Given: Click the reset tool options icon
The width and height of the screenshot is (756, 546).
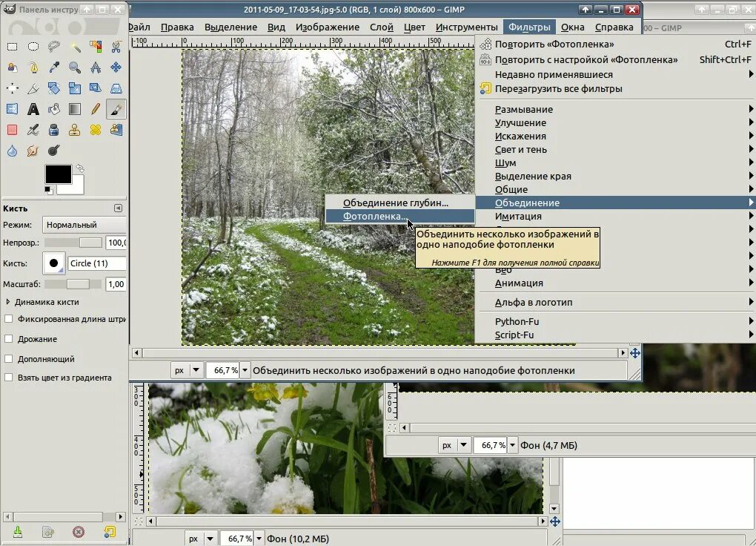Looking at the screenshot, I should pyautogui.click(x=110, y=531).
